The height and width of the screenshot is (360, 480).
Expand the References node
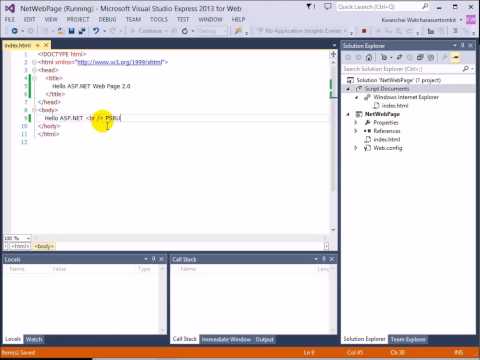[356, 131]
